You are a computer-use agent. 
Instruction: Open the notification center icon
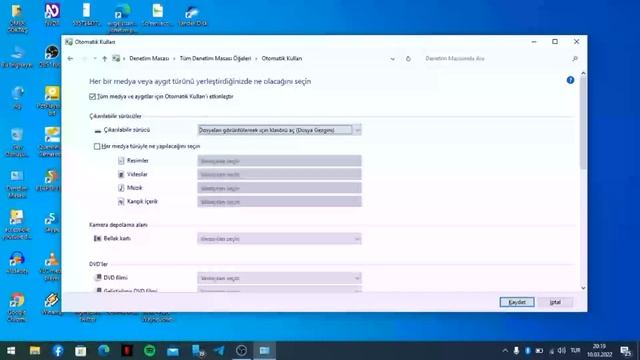(x=625, y=351)
